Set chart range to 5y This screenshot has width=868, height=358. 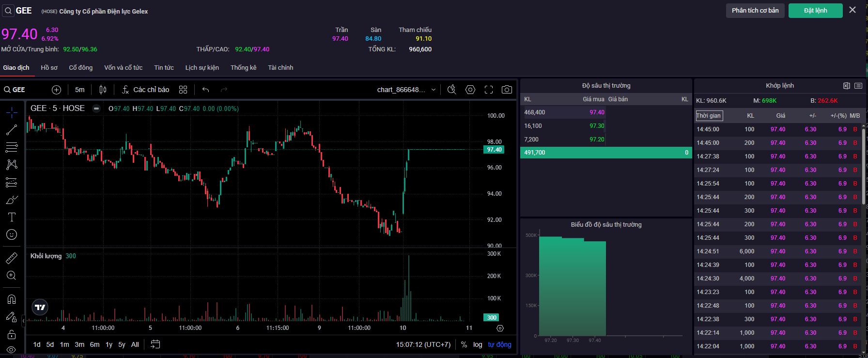click(122, 344)
